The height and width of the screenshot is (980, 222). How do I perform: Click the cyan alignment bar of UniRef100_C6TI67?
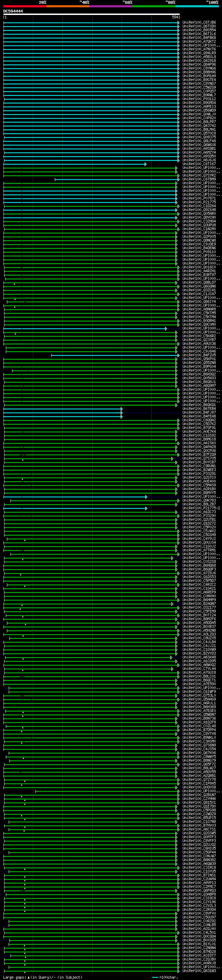point(75,164)
